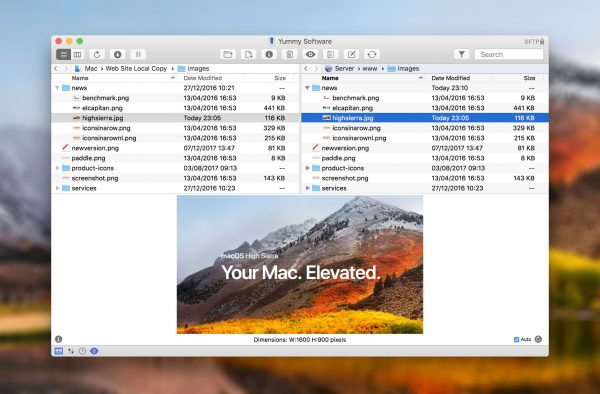Image resolution: width=600 pixels, height=394 pixels.
Task: Click the info icon in preview panel
Action: click(59, 339)
